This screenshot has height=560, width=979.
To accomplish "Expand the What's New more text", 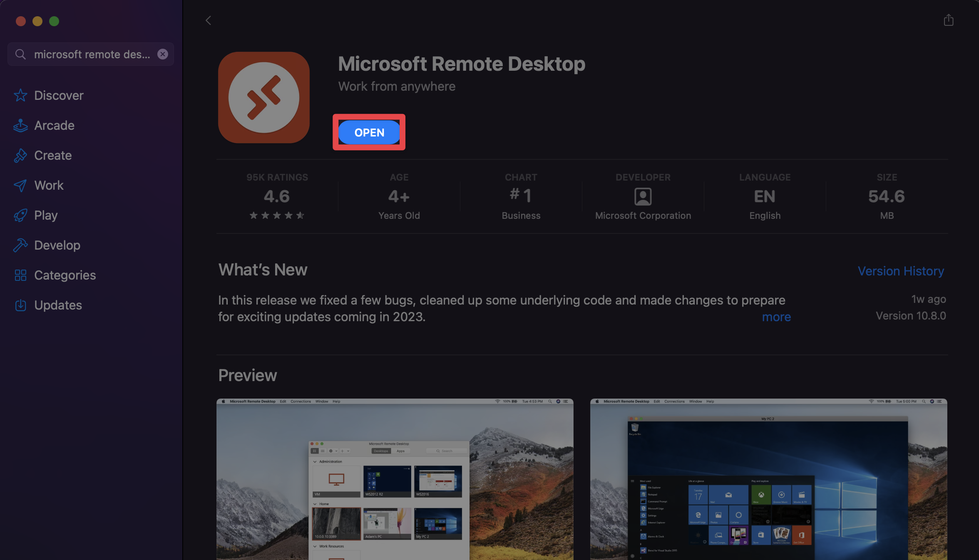I will pos(777,317).
